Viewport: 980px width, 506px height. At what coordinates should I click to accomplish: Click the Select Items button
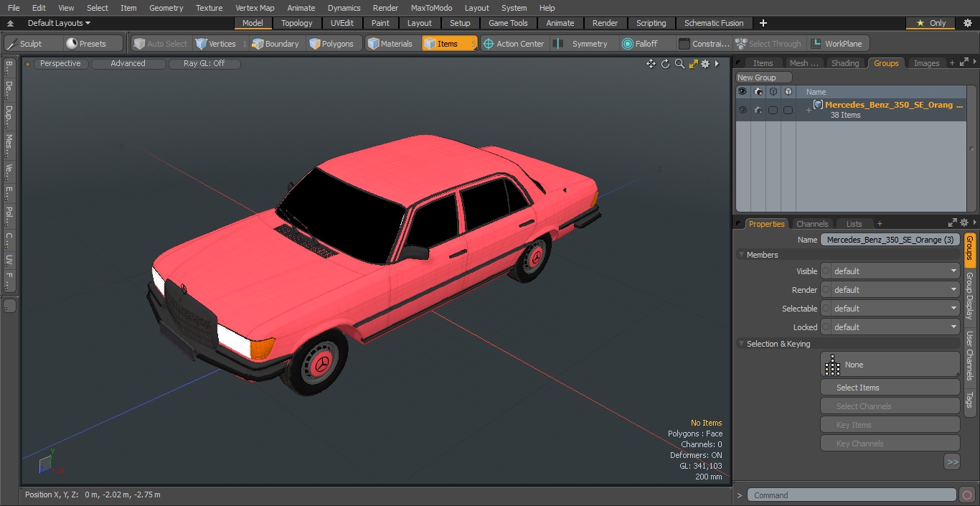[x=890, y=388]
